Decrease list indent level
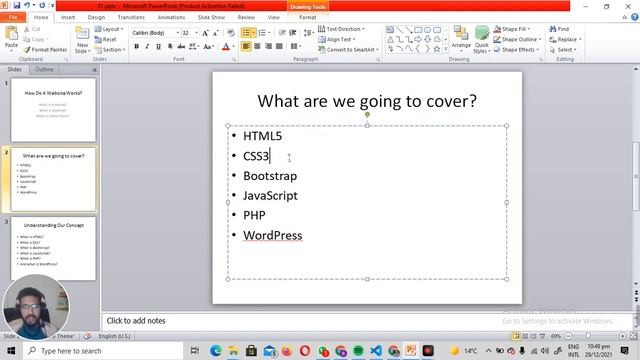 coord(282,33)
